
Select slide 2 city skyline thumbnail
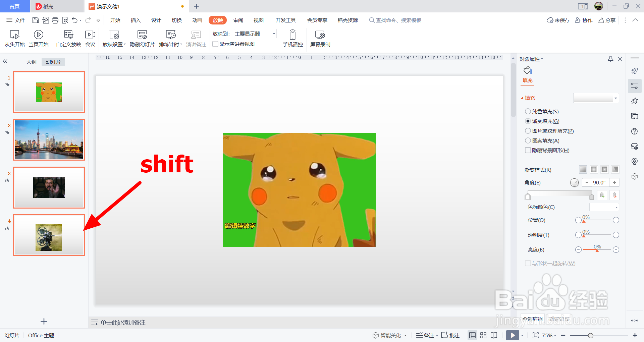49,139
